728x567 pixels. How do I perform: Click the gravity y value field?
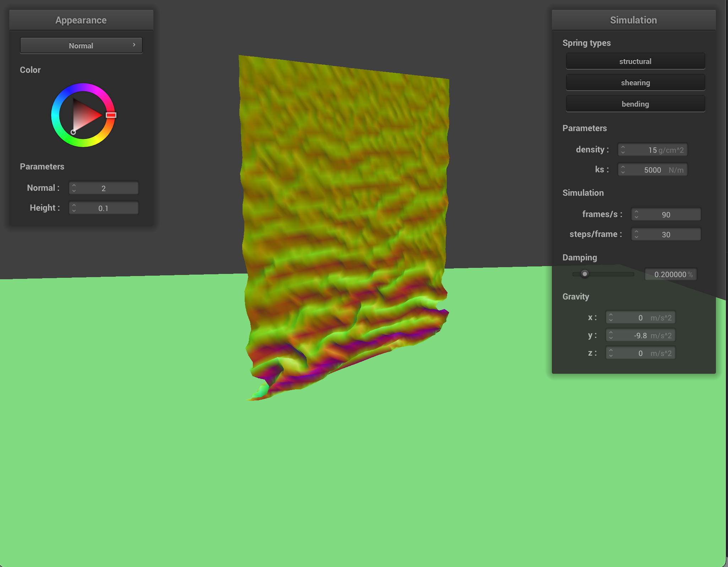[641, 335]
